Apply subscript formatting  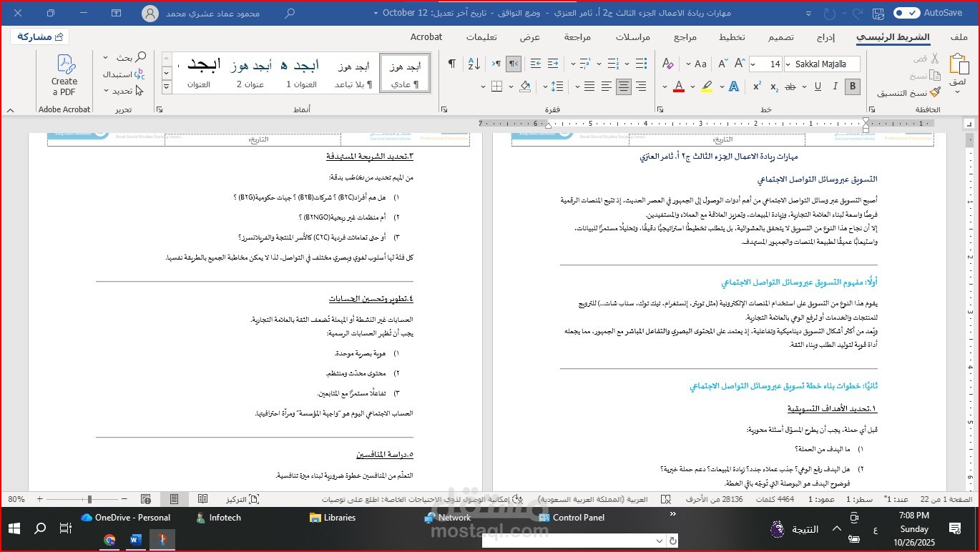pyautogui.click(x=774, y=87)
